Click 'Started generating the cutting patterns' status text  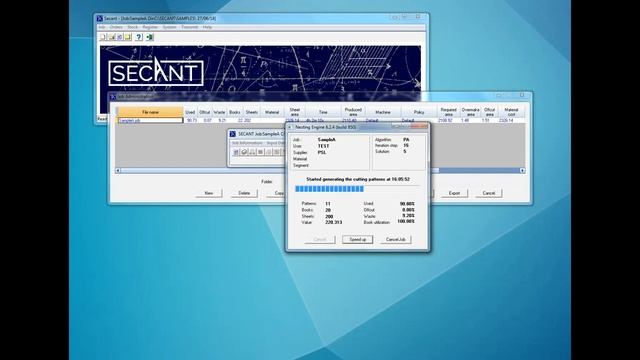click(x=358, y=179)
